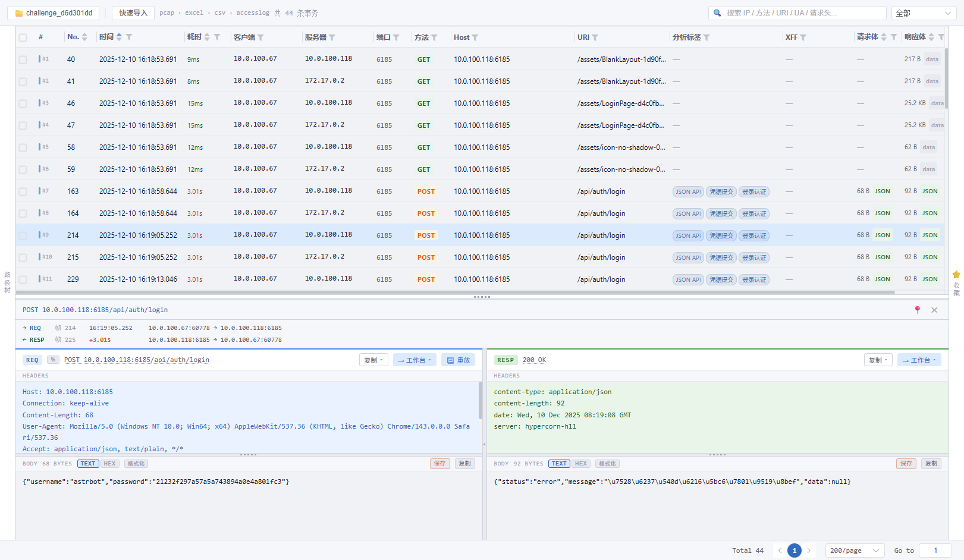Click the request headers vertical scrollbar
The width and height of the screenshot is (964, 560).
pos(481,400)
